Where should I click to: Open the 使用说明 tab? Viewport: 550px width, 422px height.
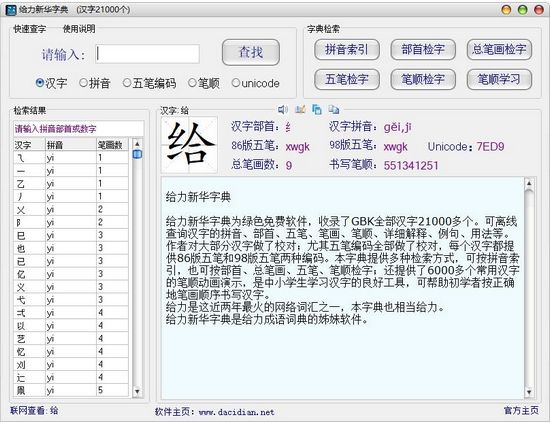pyautogui.click(x=79, y=29)
